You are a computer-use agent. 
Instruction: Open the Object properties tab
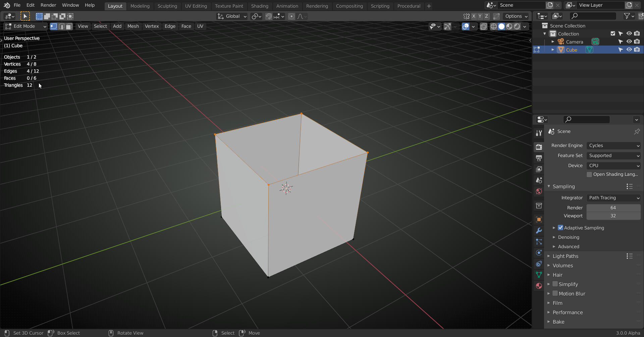[539, 219]
